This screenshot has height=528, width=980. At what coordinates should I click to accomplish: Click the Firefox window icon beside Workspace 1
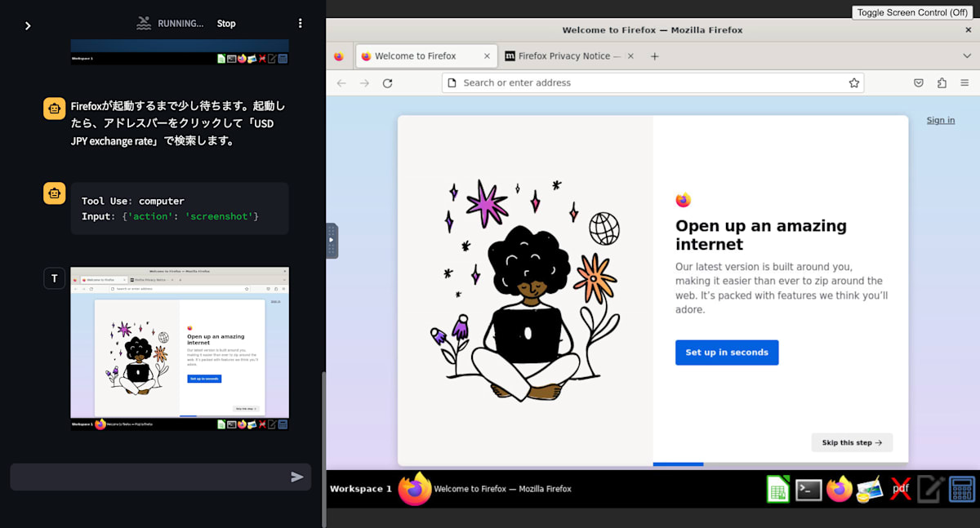tap(414, 489)
